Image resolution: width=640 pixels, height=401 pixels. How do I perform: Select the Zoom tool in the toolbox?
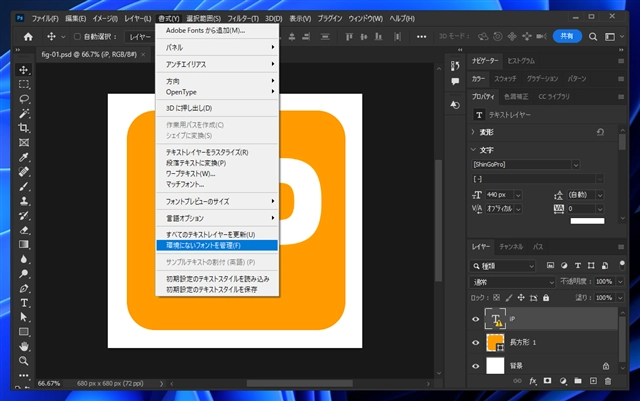coord(24,360)
